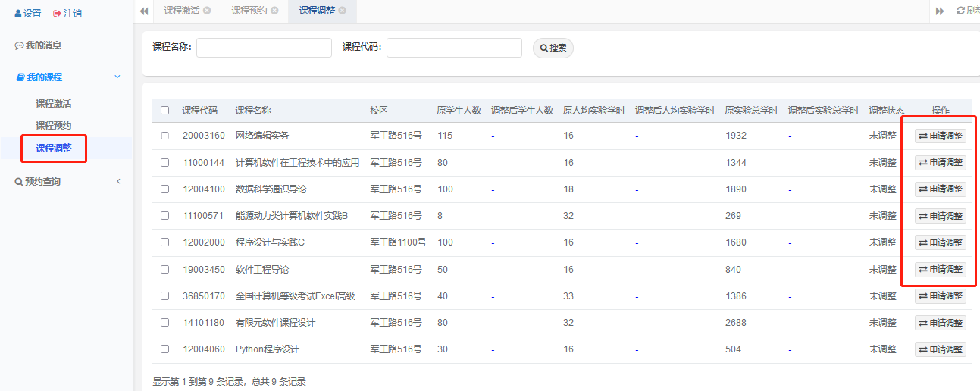Screen dimensions: 980x391
Task: Open 我的消息 with the chat bubble icon
Action: tap(20, 45)
